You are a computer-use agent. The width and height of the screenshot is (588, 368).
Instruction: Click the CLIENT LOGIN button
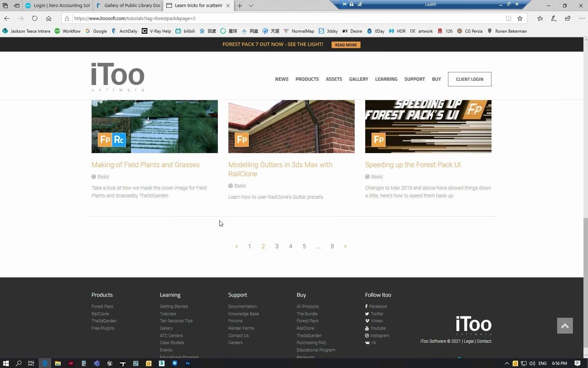469,79
